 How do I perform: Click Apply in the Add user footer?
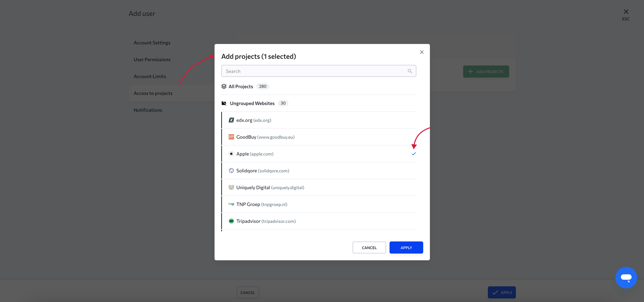pyautogui.click(x=501, y=292)
